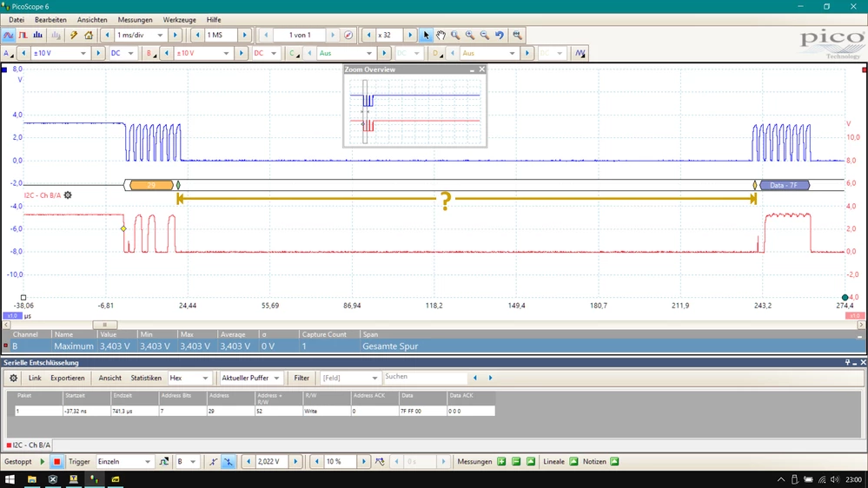Image resolution: width=868 pixels, height=488 pixels.
Task: Select the hand pan tool
Action: coord(441,35)
